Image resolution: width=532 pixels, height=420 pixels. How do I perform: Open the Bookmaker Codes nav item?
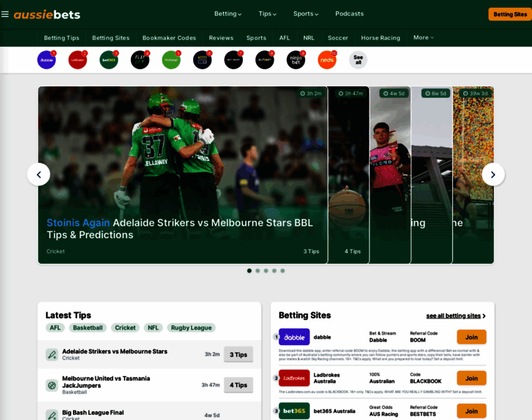[x=169, y=38]
